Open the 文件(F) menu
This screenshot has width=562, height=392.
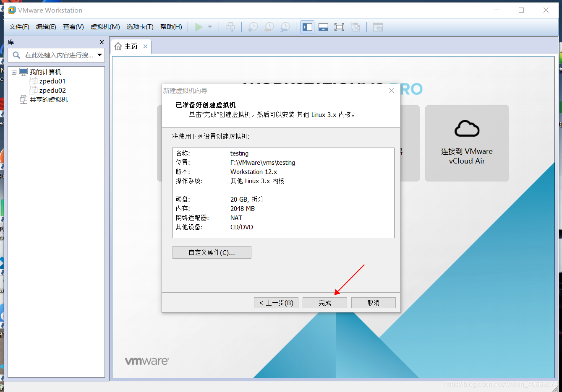coord(19,27)
